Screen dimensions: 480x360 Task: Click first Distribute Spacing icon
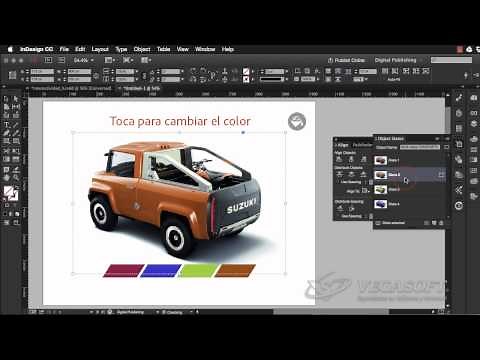pyautogui.click(x=340, y=209)
